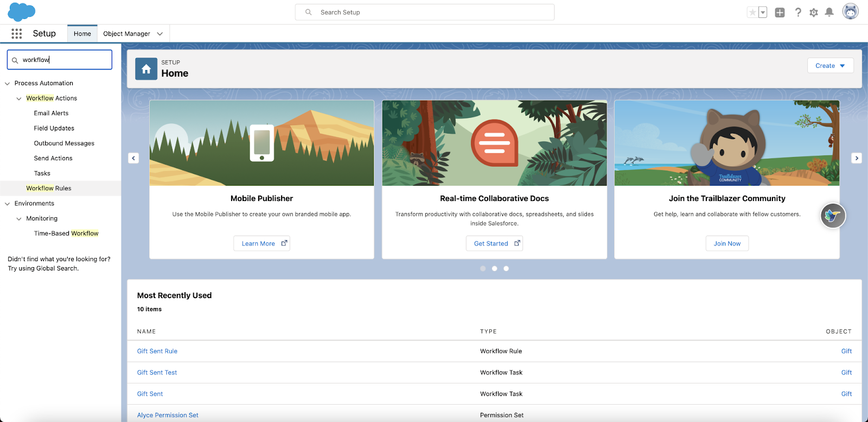Switch to the Home tab
Screen dimensions: 868x422
tap(82, 34)
